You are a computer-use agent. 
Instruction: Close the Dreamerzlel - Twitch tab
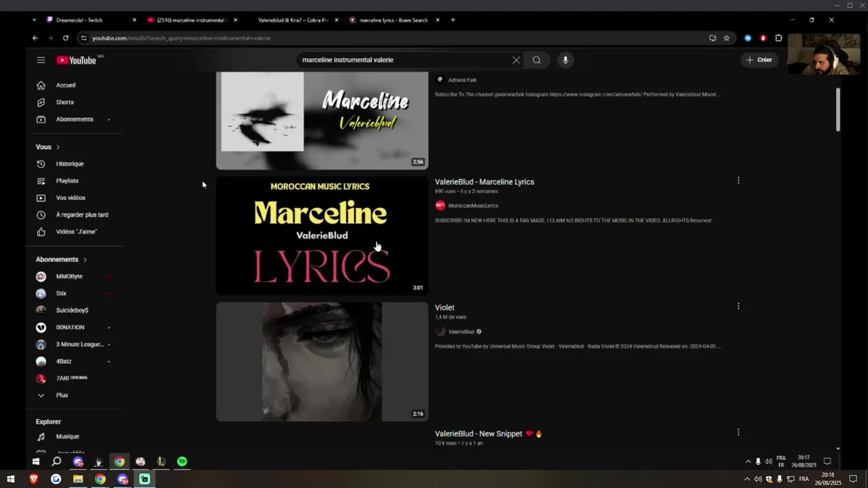click(134, 20)
